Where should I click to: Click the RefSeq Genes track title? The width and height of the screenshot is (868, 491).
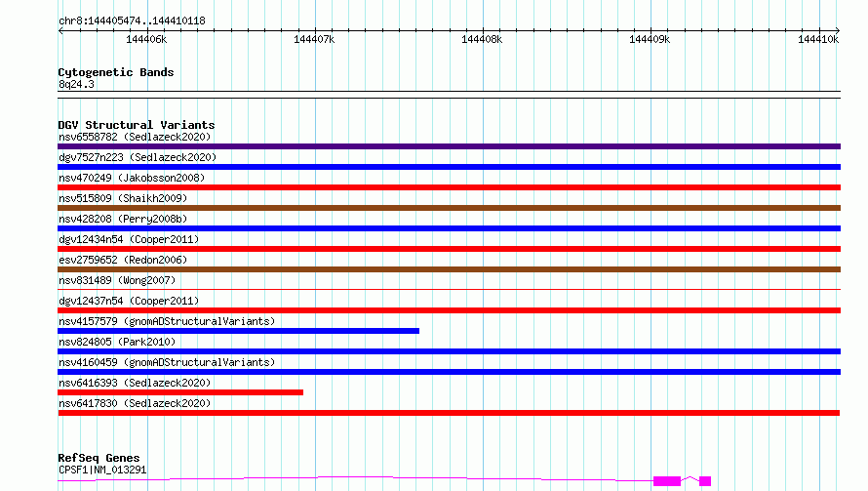coord(99,458)
